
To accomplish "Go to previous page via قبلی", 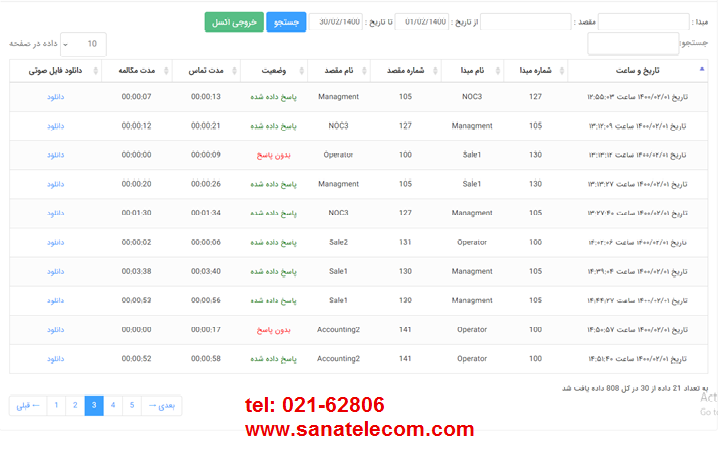I will coord(28,405).
